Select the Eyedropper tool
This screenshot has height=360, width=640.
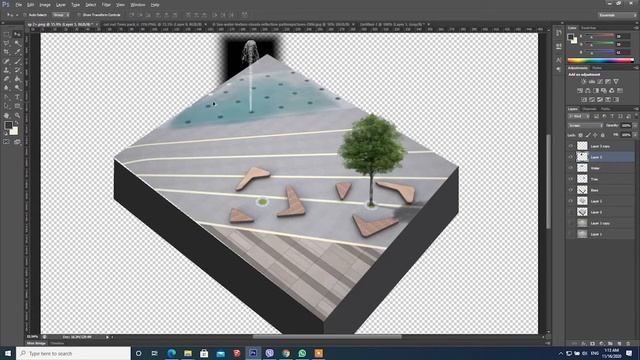tap(17, 52)
